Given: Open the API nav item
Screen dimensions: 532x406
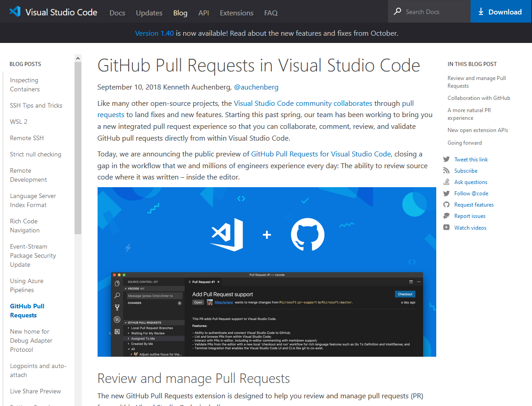Looking at the screenshot, I should coord(204,13).
